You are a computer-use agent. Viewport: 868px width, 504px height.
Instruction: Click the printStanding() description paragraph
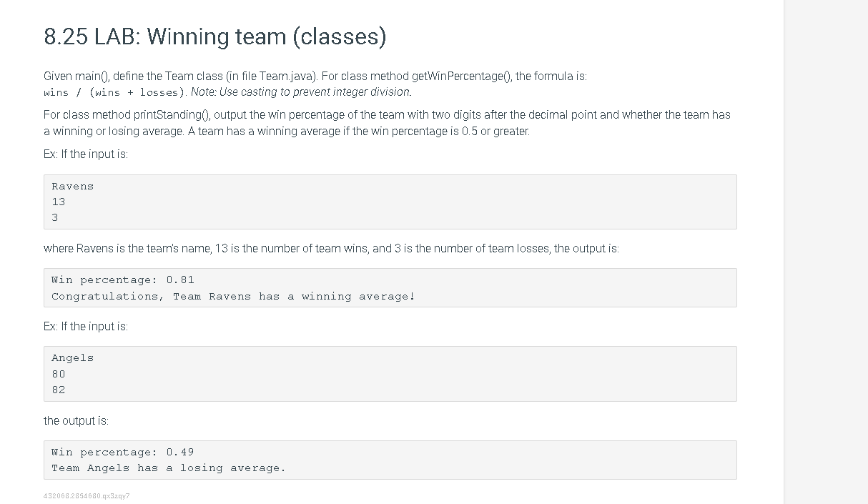pyautogui.click(x=387, y=123)
